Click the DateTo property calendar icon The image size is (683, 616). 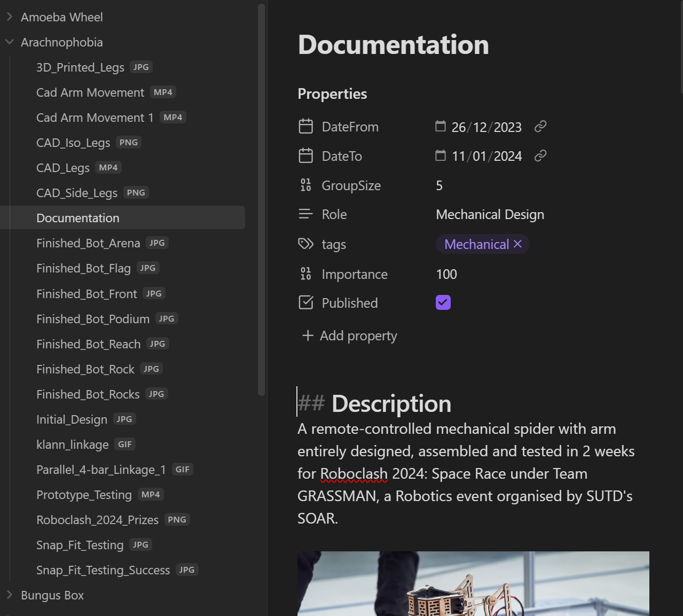coord(306,156)
